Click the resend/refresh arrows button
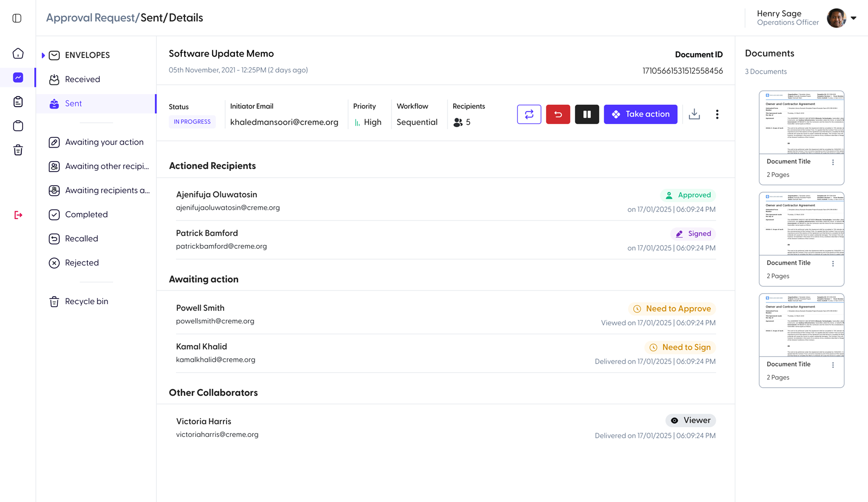The height and width of the screenshot is (502, 868). (x=529, y=114)
